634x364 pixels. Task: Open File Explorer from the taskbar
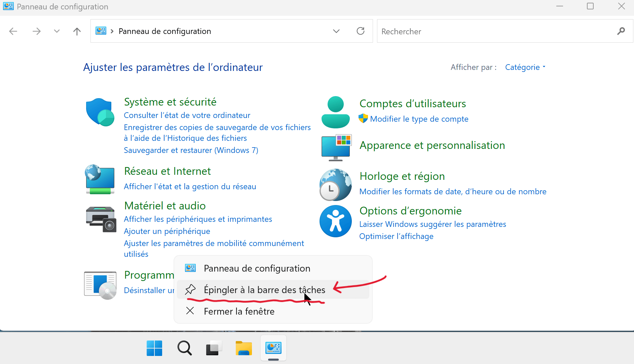(244, 348)
